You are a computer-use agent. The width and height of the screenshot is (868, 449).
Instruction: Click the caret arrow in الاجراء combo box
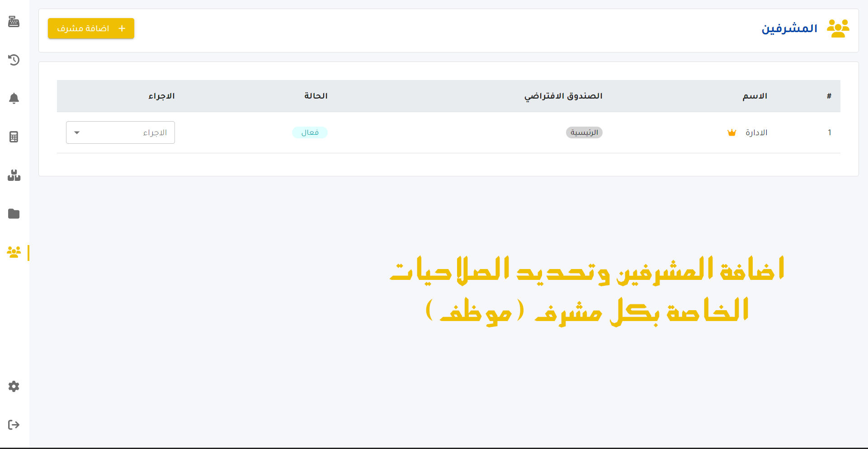[77, 132]
